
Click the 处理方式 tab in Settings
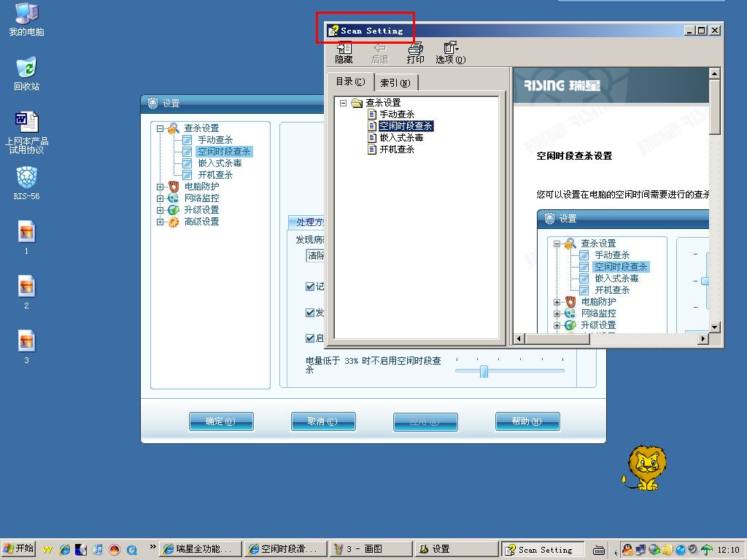[307, 222]
